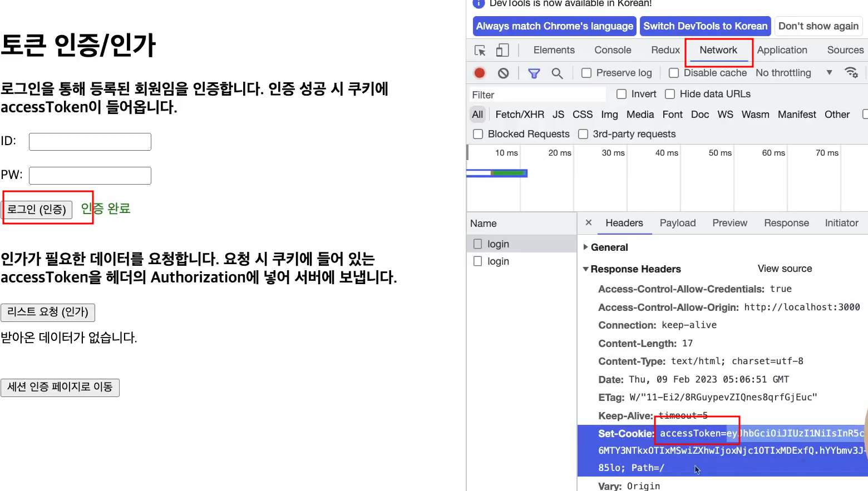Click View source link
Screen dimensions: 868x491
click(785, 269)
